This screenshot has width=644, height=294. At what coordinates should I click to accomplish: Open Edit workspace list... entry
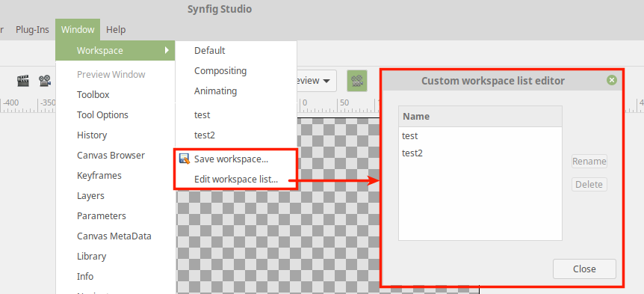point(236,180)
